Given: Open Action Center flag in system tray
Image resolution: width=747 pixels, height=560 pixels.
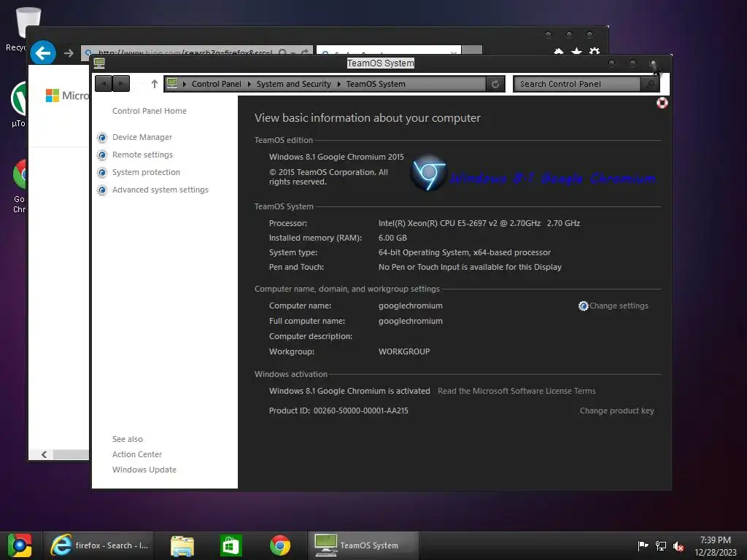Looking at the screenshot, I should pos(643,545).
